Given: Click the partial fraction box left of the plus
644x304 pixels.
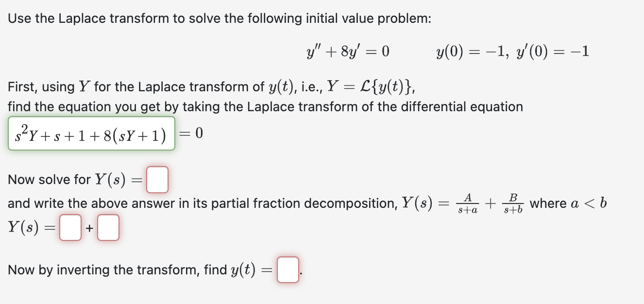Looking at the screenshot, I should click(x=70, y=227).
